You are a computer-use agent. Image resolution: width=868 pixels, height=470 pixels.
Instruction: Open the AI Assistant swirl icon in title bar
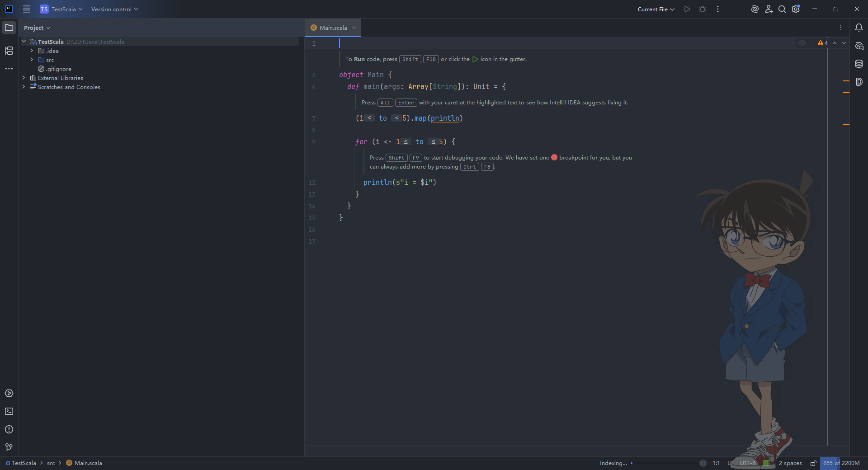pos(755,9)
